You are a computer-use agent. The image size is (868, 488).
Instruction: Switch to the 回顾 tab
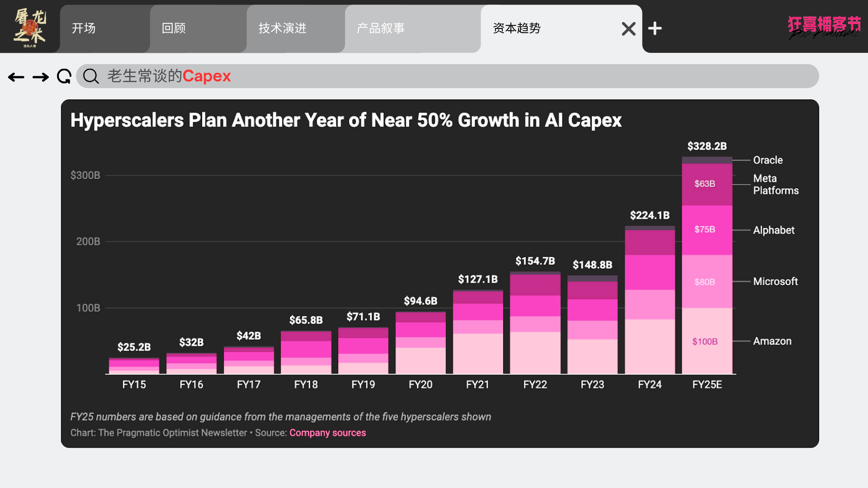coord(174,28)
